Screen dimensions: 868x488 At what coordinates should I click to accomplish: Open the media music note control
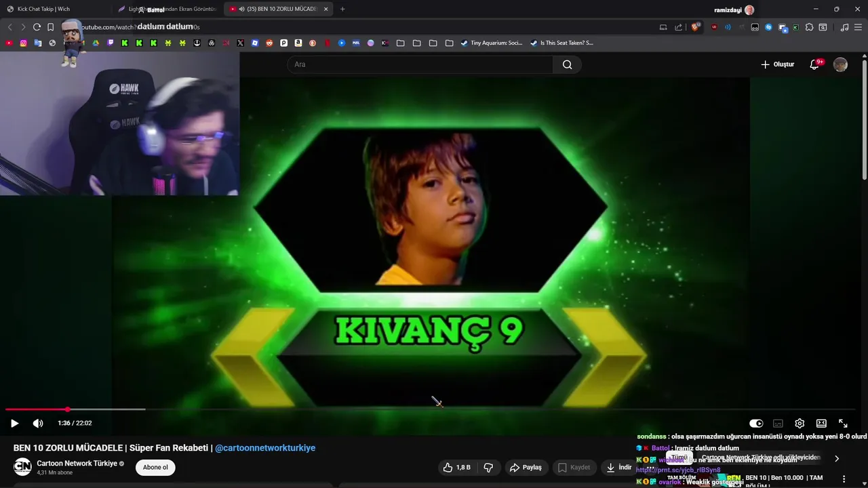(844, 27)
